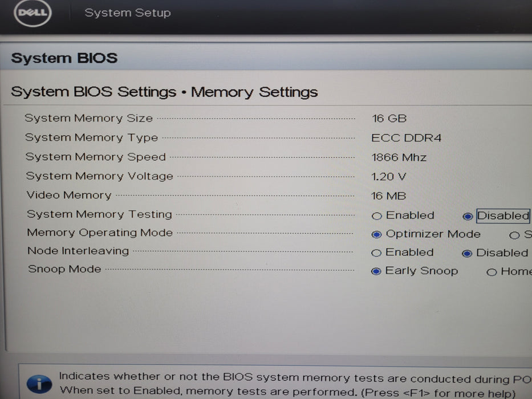Keep System Memory Testing disabled
The height and width of the screenshot is (399, 532).
coord(468,215)
